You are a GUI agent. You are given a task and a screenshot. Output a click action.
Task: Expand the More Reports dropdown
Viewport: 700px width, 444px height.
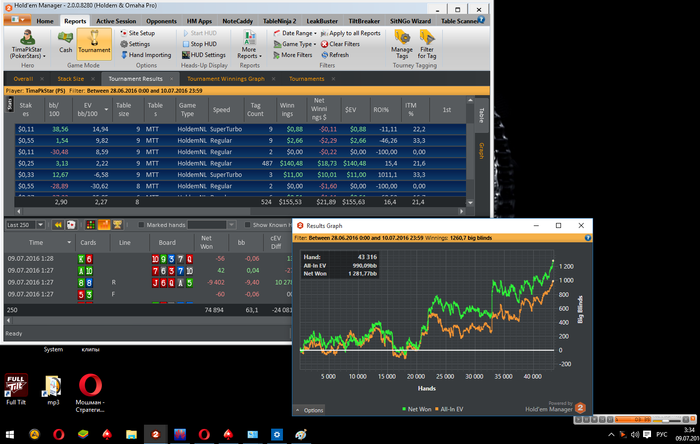(249, 45)
